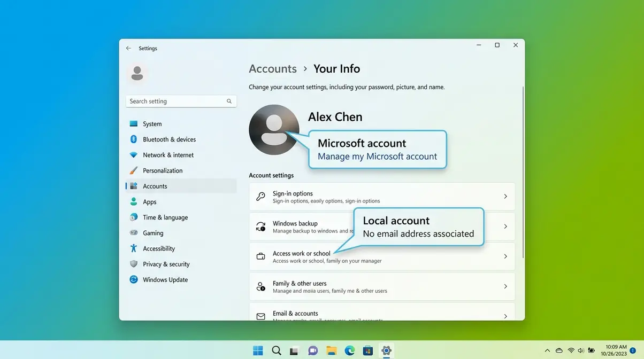Launch Microsoft Edge from the taskbar
Image resolution: width=644 pixels, height=359 pixels.
coord(350,350)
